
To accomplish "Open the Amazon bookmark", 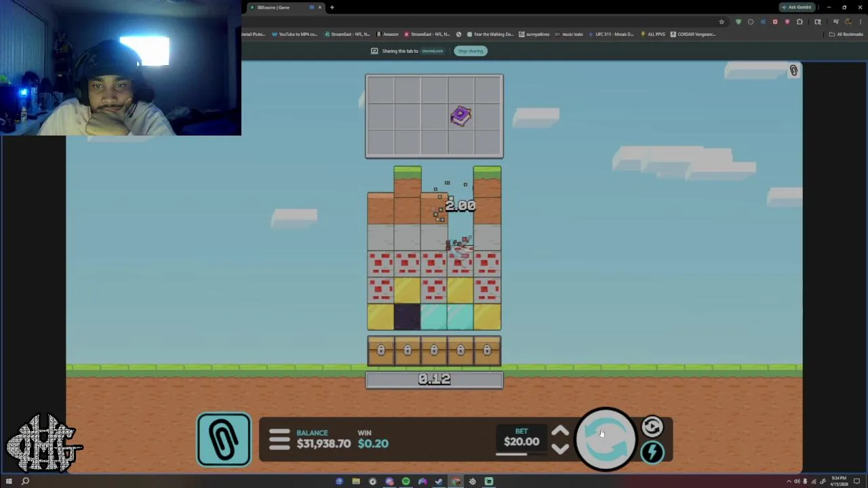I will coord(388,34).
